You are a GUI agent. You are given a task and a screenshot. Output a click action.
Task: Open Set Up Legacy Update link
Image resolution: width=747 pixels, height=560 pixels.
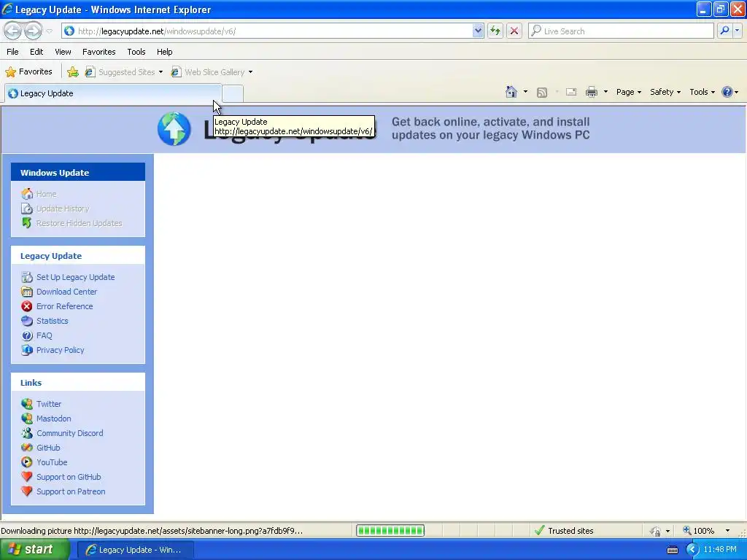[75, 277]
